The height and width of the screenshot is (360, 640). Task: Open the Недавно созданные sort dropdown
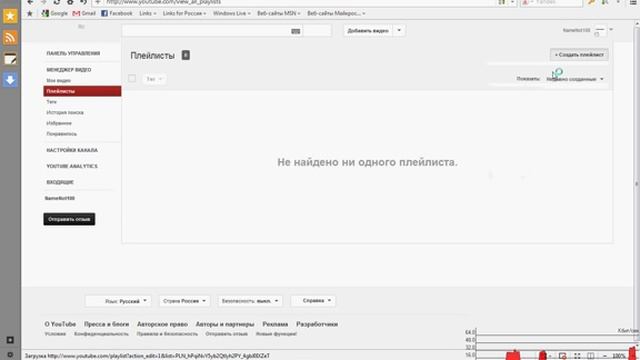pyautogui.click(x=575, y=79)
